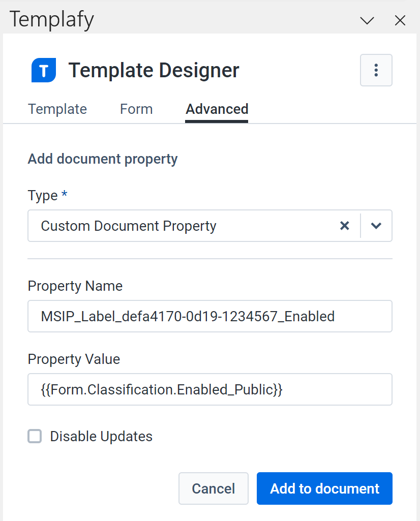Click the Add to document button
The width and height of the screenshot is (420, 521).
click(324, 488)
